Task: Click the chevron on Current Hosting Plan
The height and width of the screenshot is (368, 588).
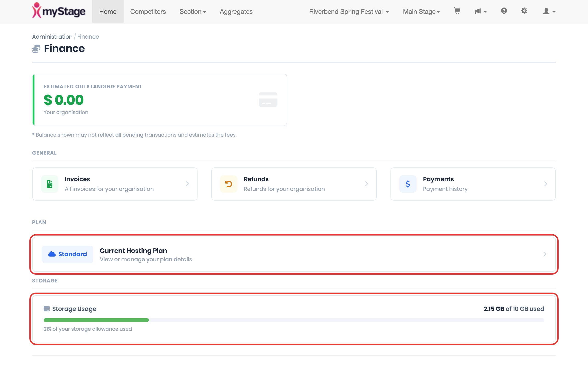Action: point(545,254)
